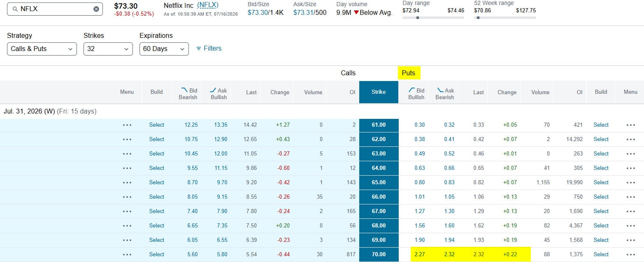644x262 pixels.
Task: Click the Strike column header
Action: [x=379, y=92]
